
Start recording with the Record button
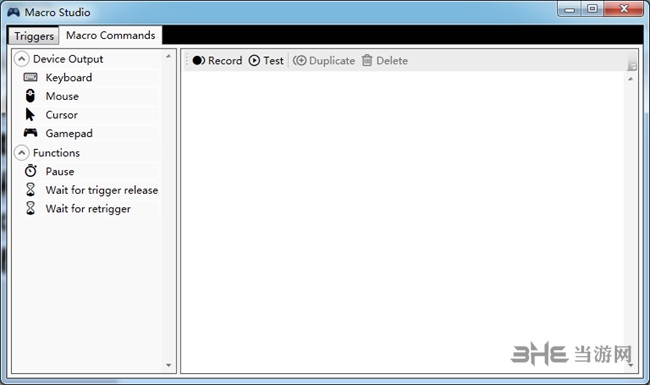(x=217, y=61)
